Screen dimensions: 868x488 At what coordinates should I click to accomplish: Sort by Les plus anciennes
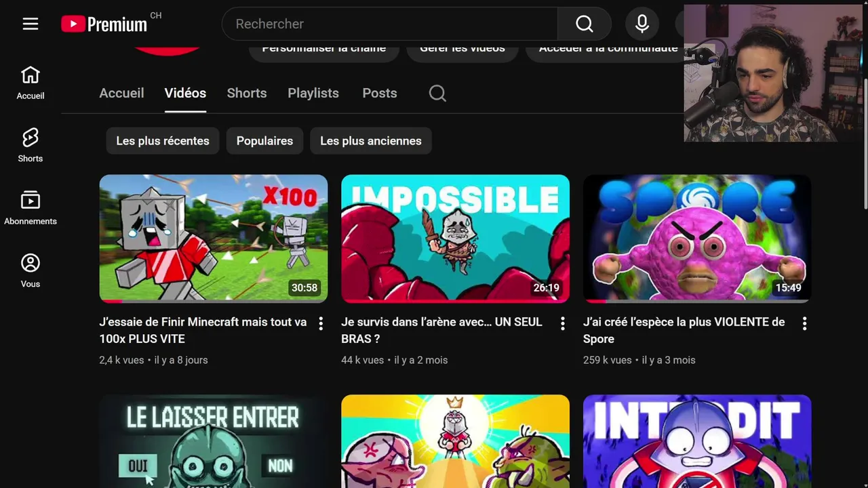coord(371,141)
